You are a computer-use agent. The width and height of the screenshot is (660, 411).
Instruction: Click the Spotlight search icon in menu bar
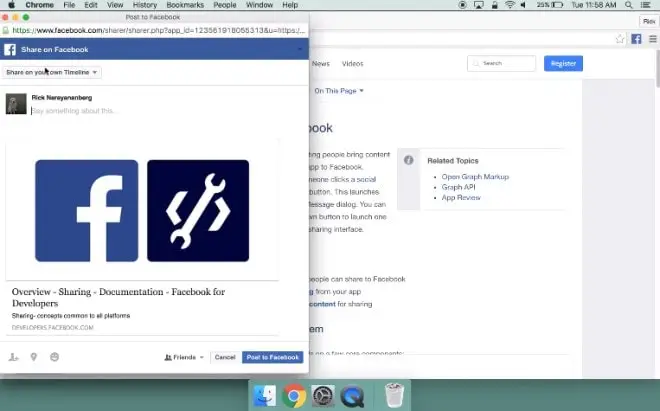coord(629,5)
